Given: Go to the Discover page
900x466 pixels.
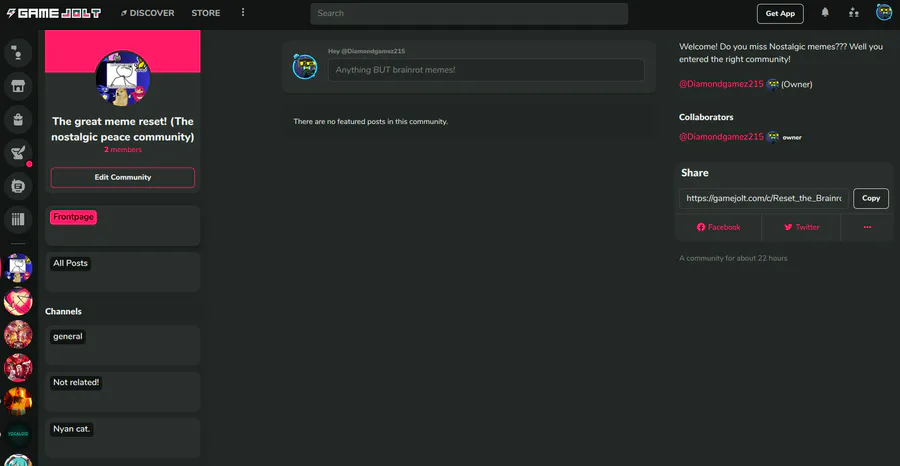Looking at the screenshot, I should [x=148, y=13].
